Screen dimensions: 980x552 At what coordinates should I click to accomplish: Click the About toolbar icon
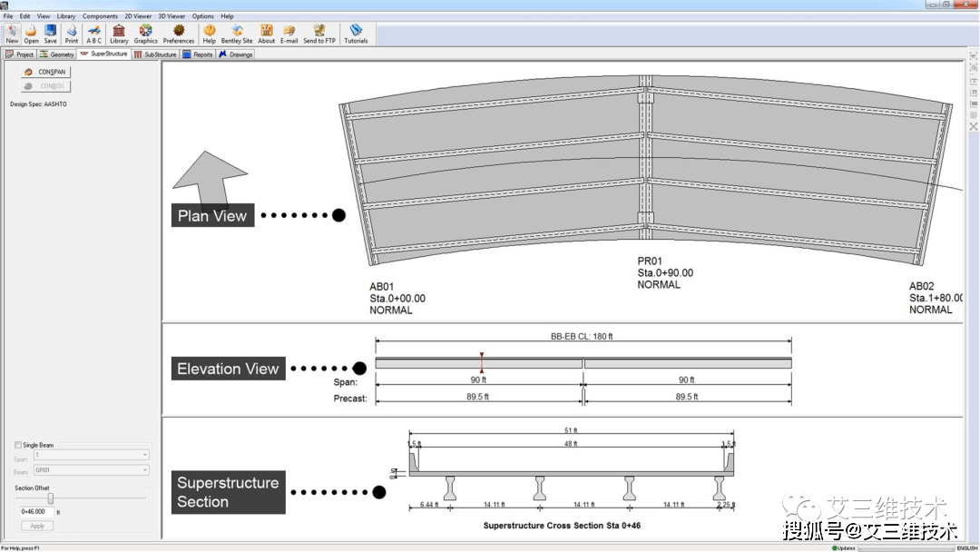(266, 34)
